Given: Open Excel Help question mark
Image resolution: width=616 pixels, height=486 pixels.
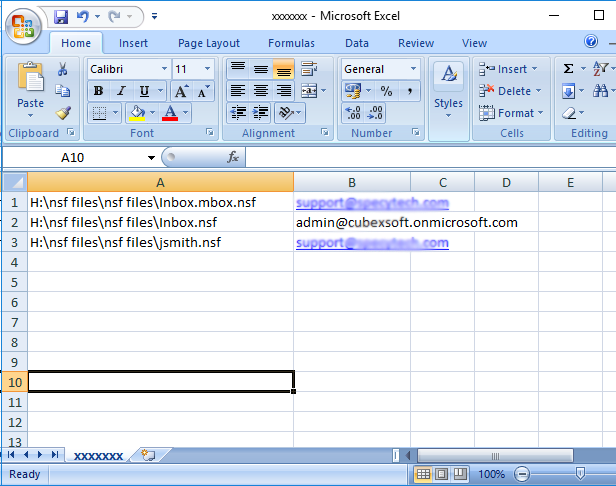Looking at the screenshot, I should [591, 41].
